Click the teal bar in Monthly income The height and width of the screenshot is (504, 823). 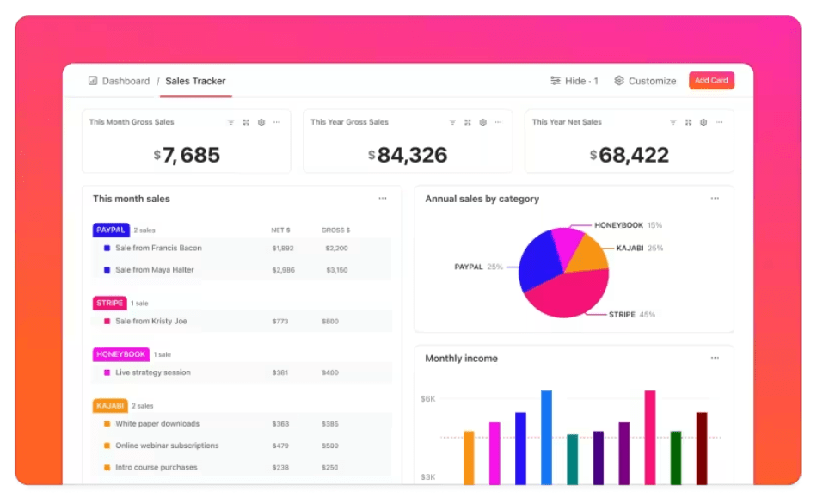point(572,459)
